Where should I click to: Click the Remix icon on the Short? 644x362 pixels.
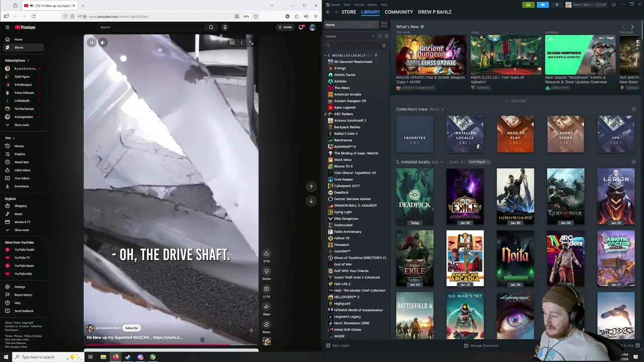coord(267,324)
